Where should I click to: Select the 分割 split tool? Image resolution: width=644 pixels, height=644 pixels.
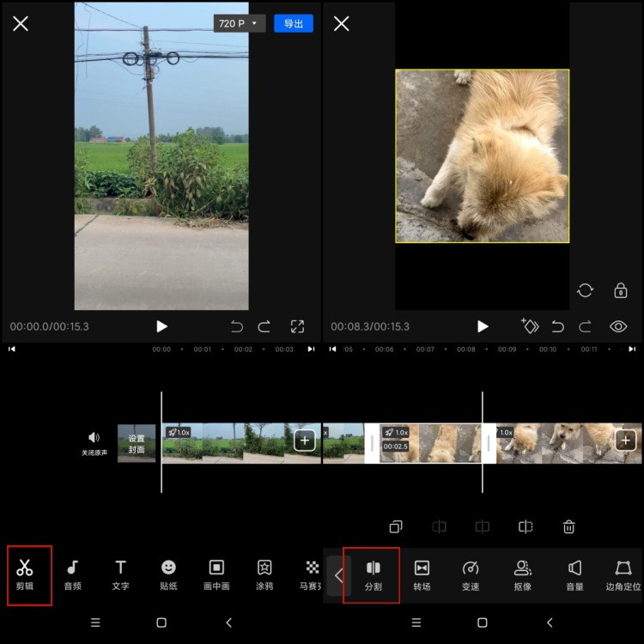coord(373,575)
